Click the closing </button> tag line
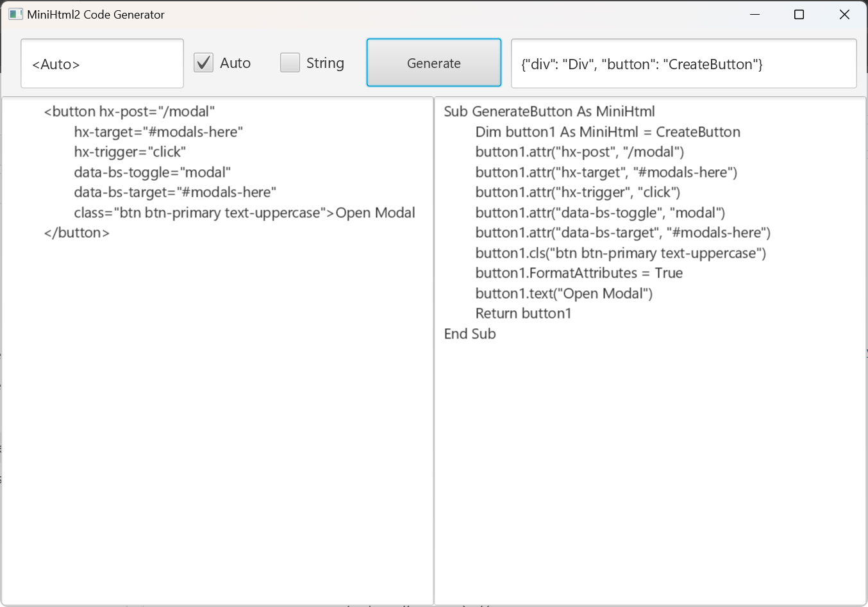 [77, 233]
